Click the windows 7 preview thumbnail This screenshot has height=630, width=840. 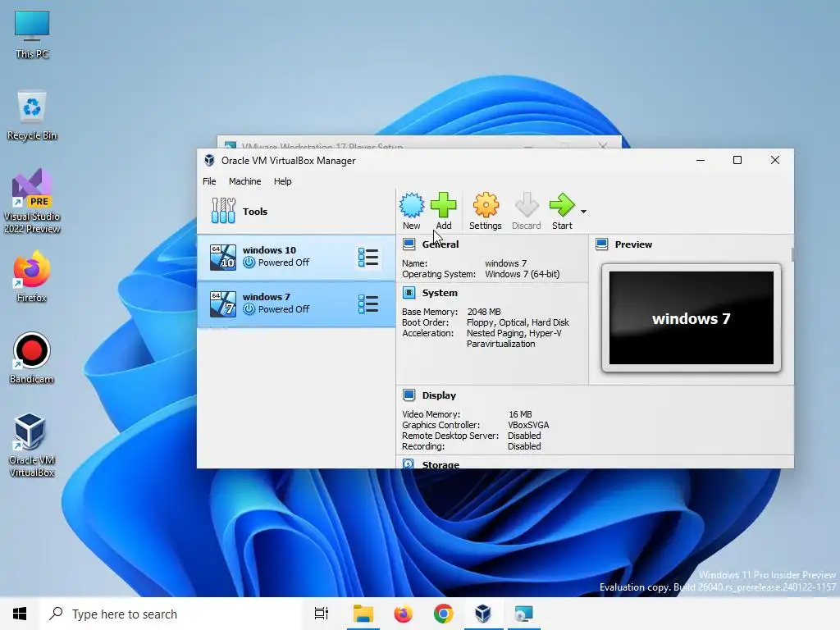691,317
